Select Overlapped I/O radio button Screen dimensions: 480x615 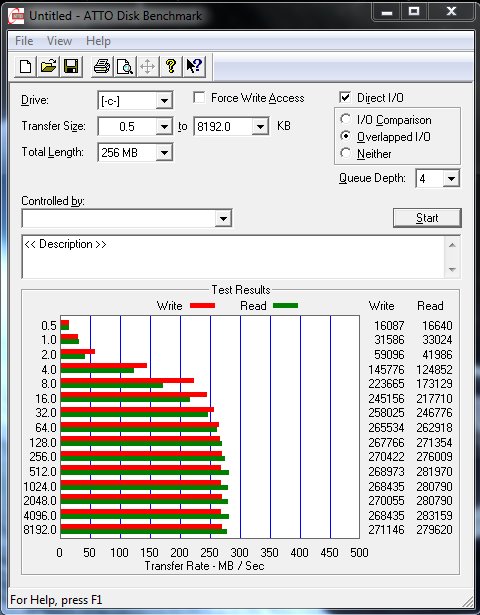(345, 136)
